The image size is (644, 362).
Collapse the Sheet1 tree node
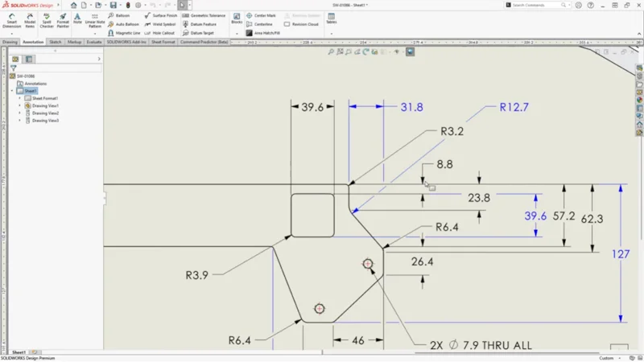pyautogui.click(x=12, y=91)
